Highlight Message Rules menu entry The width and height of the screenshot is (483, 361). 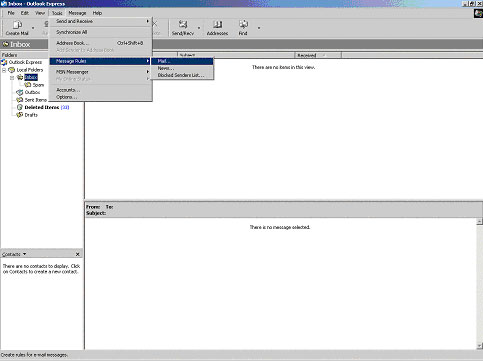(x=101, y=61)
